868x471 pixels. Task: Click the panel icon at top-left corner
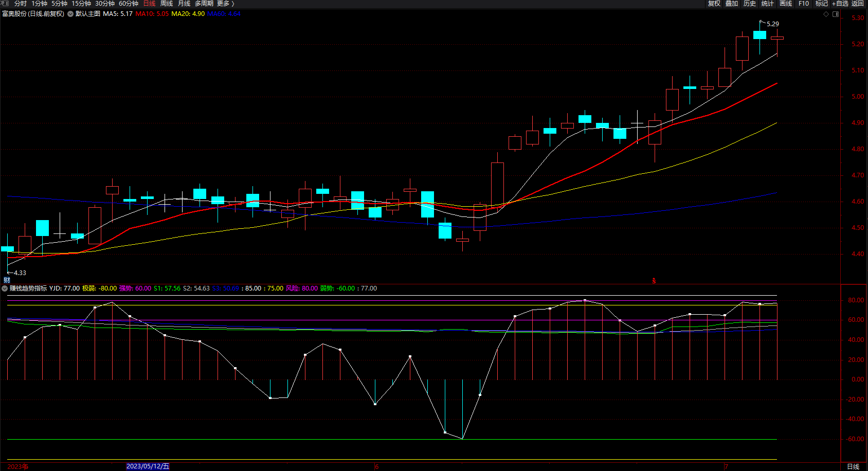5,3
